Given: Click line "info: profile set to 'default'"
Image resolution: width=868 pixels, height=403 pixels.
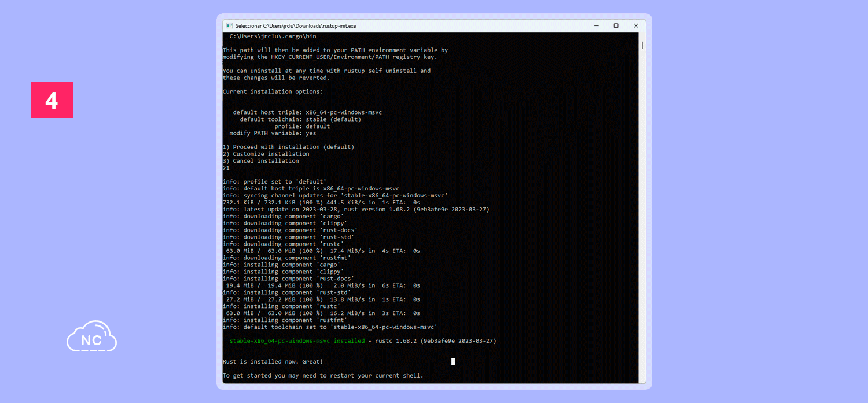Looking at the screenshot, I should (x=274, y=182).
